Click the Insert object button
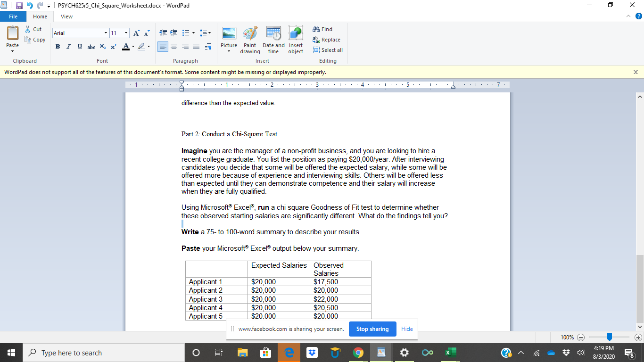The image size is (644, 362). click(x=296, y=40)
